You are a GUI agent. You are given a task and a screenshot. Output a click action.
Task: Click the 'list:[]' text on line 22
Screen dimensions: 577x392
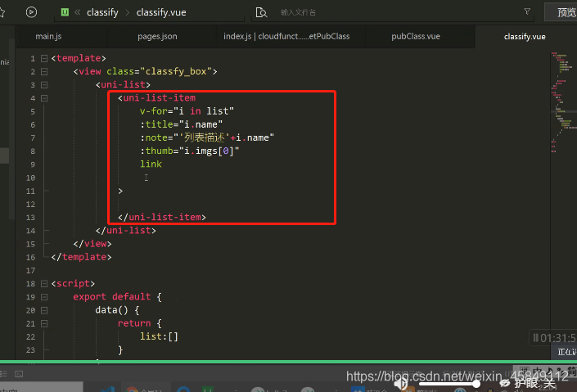[x=159, y=336]
